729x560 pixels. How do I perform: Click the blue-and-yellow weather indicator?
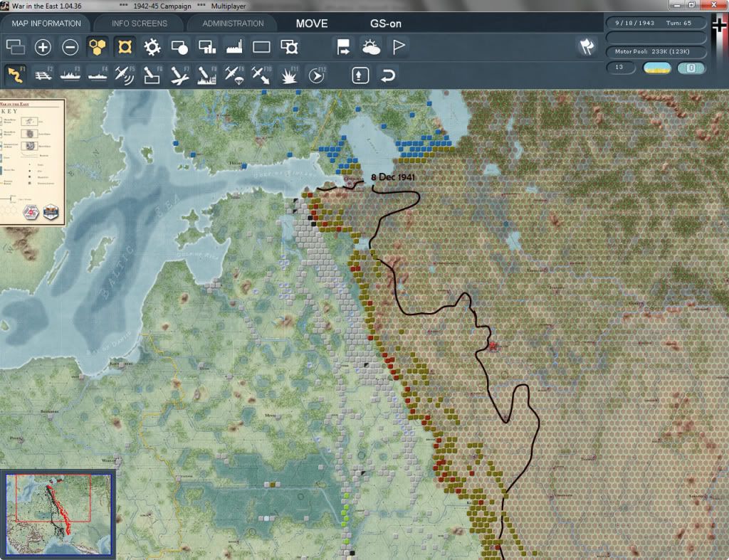[657, 68]
